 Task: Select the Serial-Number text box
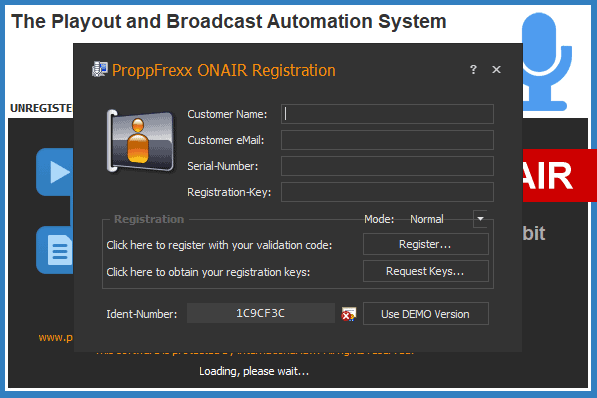(x=387, y=166)
